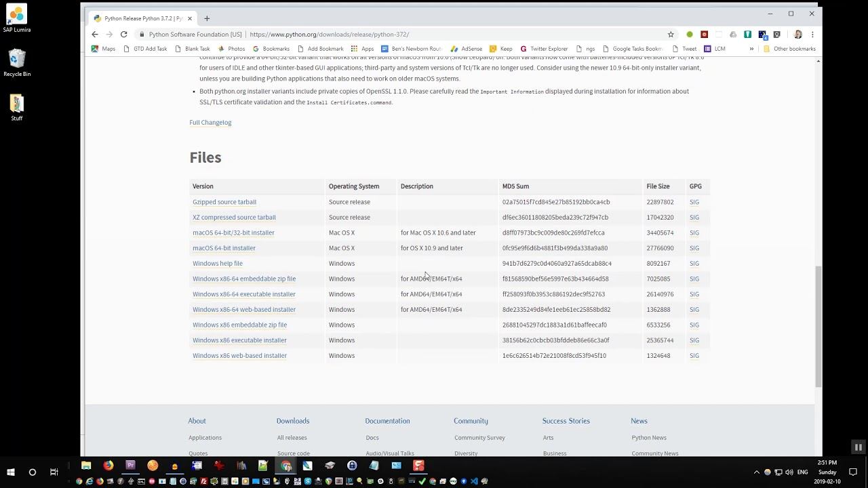Download Windows x86-64 web-based installer
The width and height of the screenshot is (868, 488).
tap(244, 310)
